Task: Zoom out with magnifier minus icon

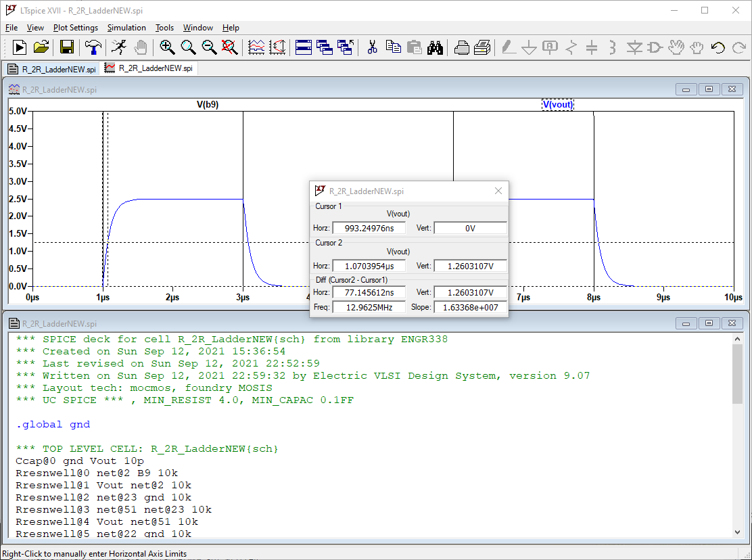Action: tap(208, 47)
